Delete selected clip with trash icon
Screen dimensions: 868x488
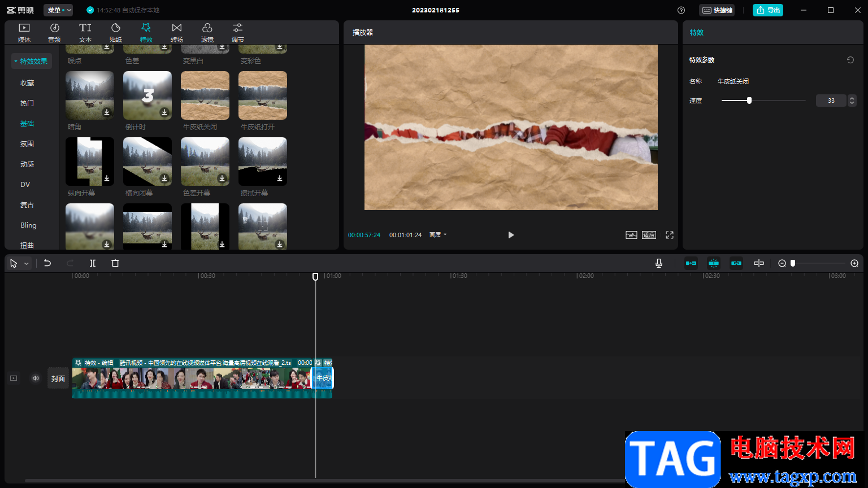pos(115,263)
